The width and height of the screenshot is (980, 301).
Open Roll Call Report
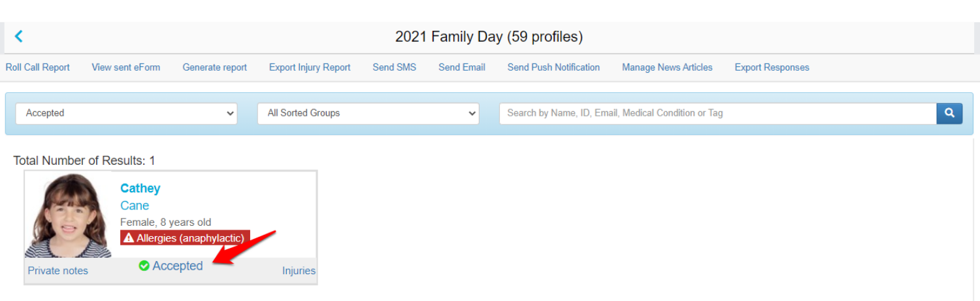[38, 67]
